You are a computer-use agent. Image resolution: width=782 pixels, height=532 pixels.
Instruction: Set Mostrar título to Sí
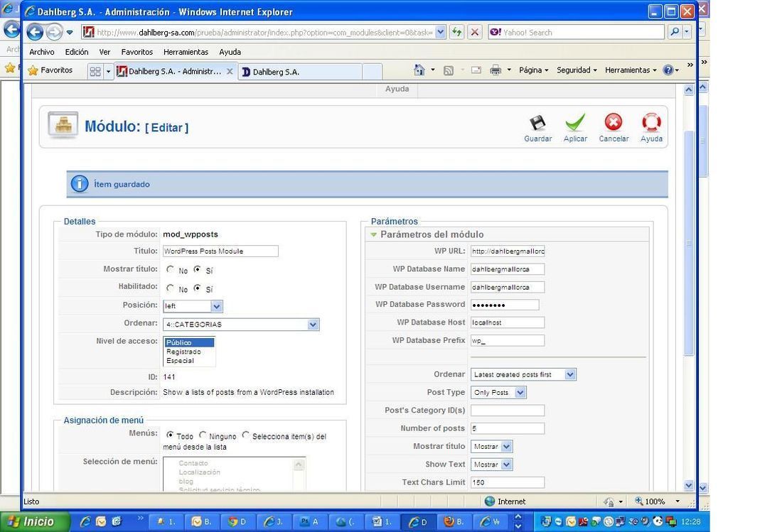click(198, 269)
